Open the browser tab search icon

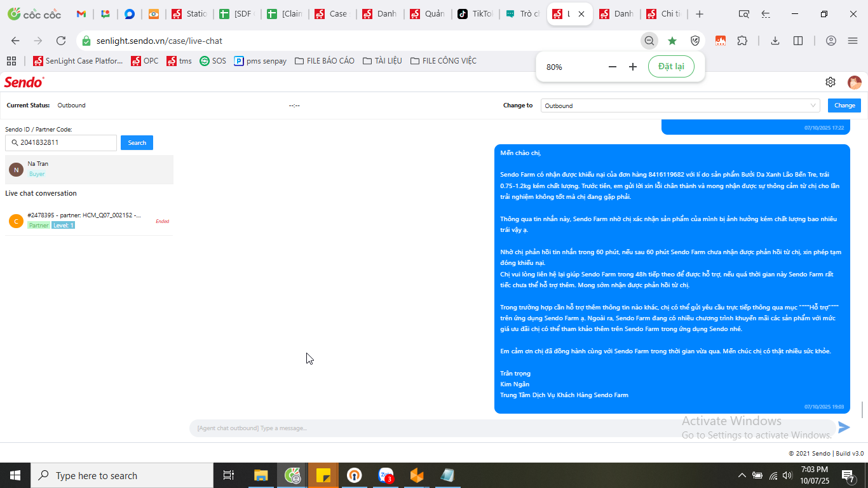click(744, 14)
